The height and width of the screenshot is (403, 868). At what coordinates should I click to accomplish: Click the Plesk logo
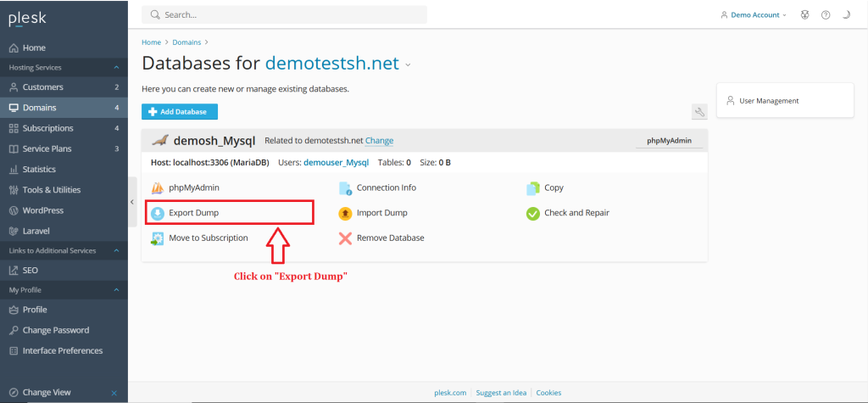pos(27,19)
